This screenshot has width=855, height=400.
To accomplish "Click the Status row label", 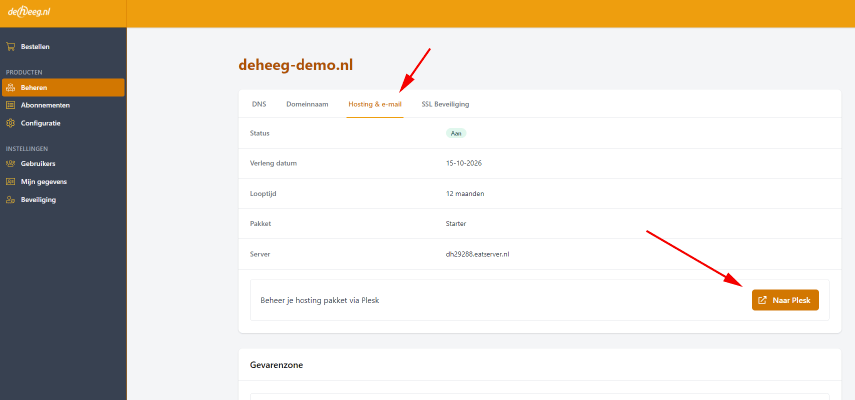I will 260,133.
